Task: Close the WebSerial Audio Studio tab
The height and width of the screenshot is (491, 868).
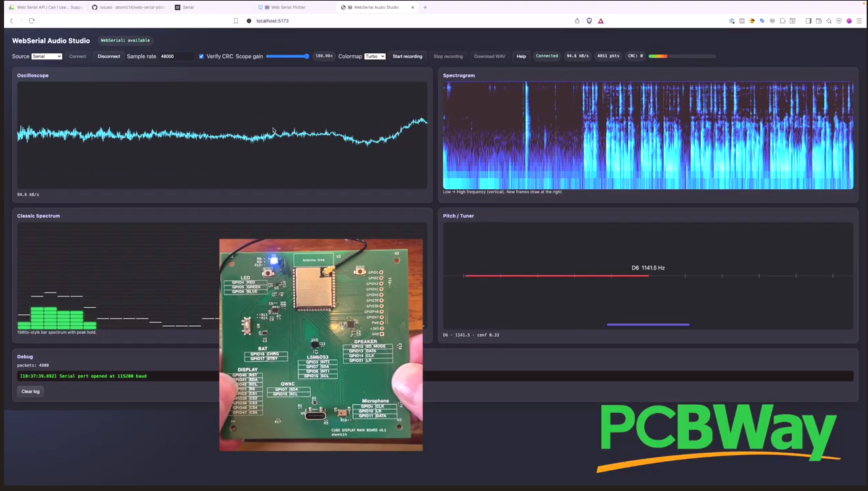Action: coord(413,7)
